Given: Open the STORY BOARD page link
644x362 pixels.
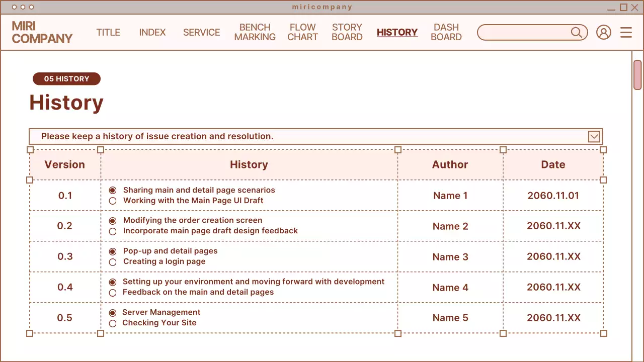Looking at the screenshot, I should [347, 32].
